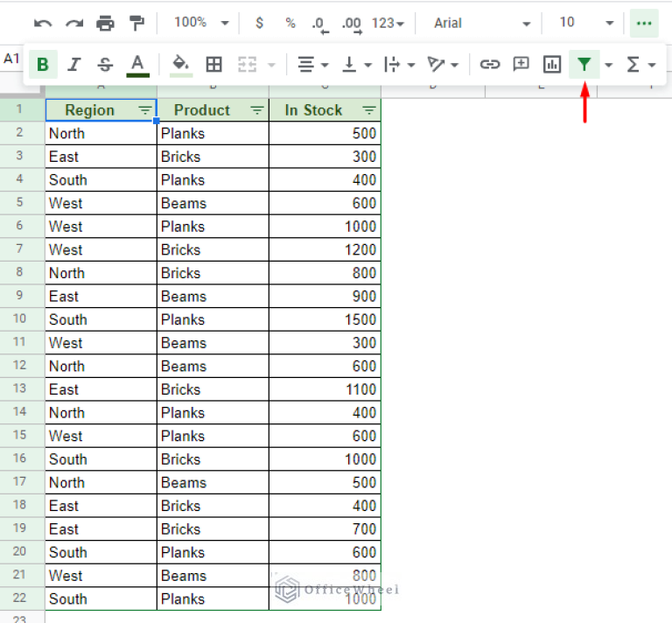672x623 pixels.
Task: Click Beams in row 5
Action: pos(213,203)
